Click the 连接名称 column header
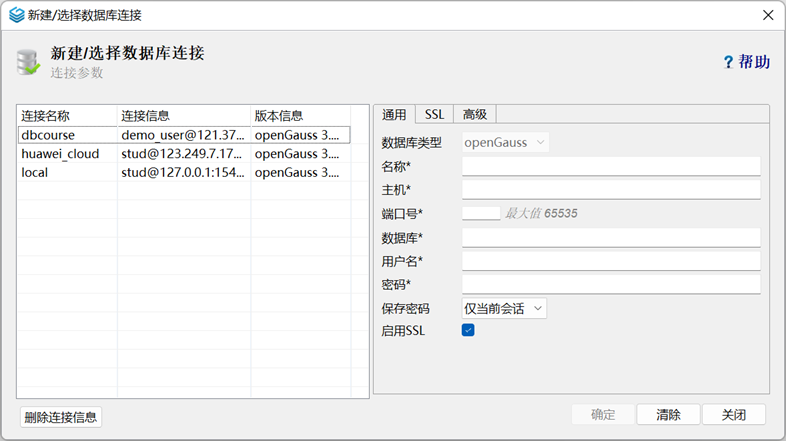The height and width of the screenshot is (441, 786). coord(67,116)
